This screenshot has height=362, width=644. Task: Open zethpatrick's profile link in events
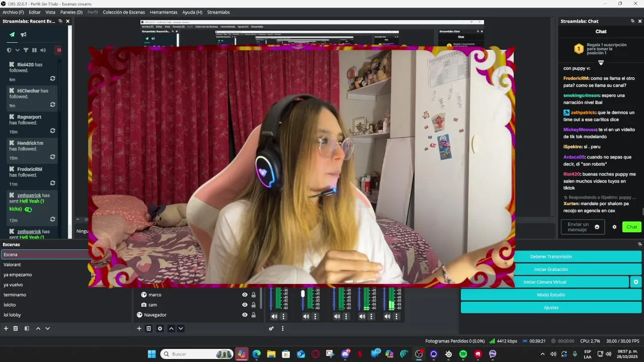tap(29, 196)
